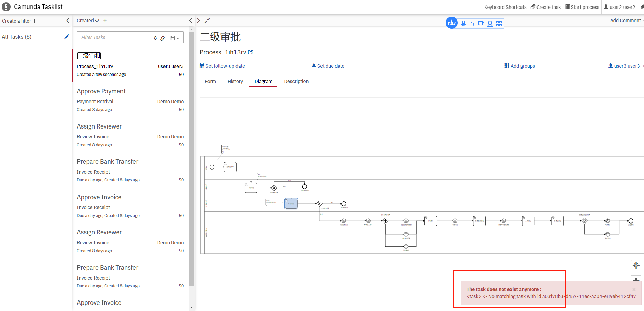Edit the All Tasks filter pencil icon
This screenshot has width=644, height=311.
(x=67, y=37)
